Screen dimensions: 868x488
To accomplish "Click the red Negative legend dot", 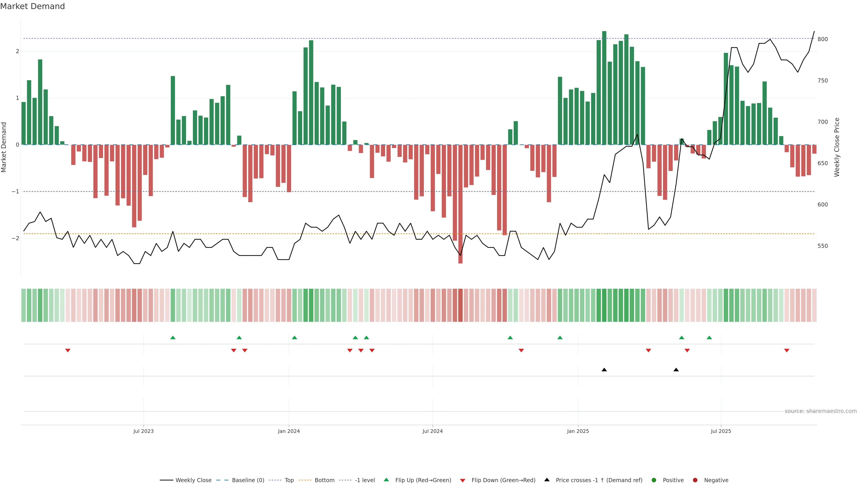I will point(695,480).
